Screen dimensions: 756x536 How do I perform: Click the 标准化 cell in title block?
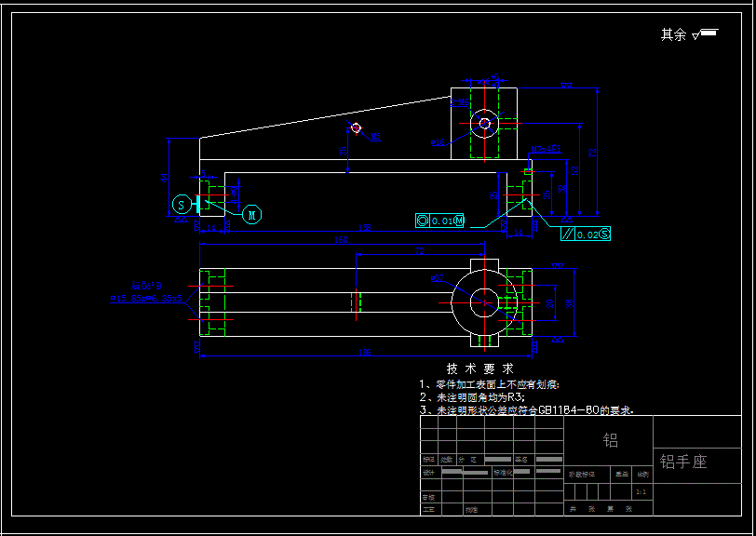503,473
